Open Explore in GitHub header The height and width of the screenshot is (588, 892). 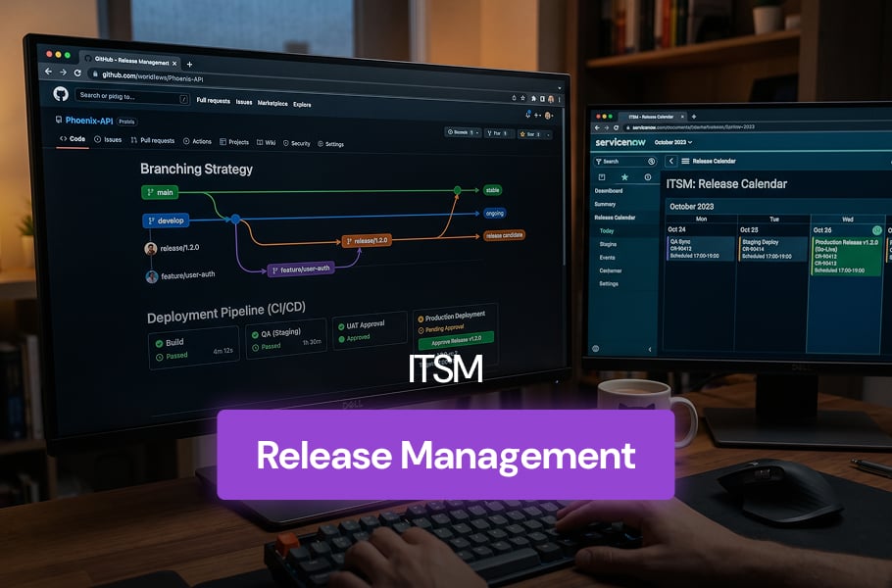coord(302,105)
